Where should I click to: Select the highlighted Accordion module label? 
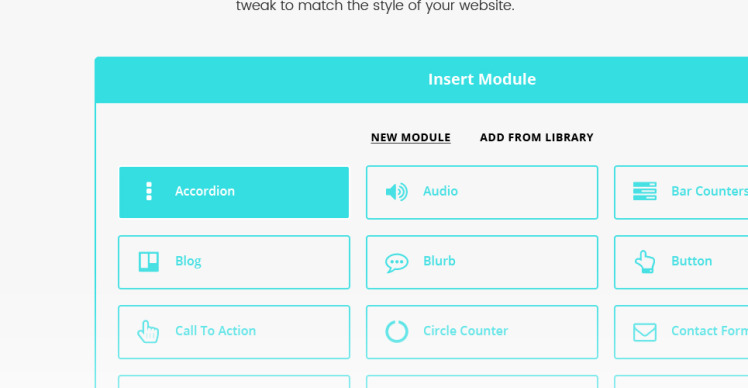[x=205, y=191]
